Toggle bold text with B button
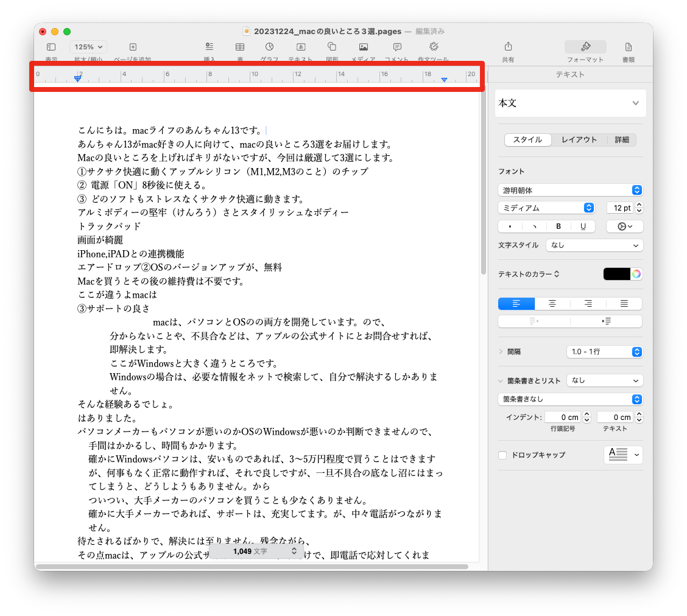The height and width of the screenshot is (616, 687). pyautogui.click(x=558, y=226)
